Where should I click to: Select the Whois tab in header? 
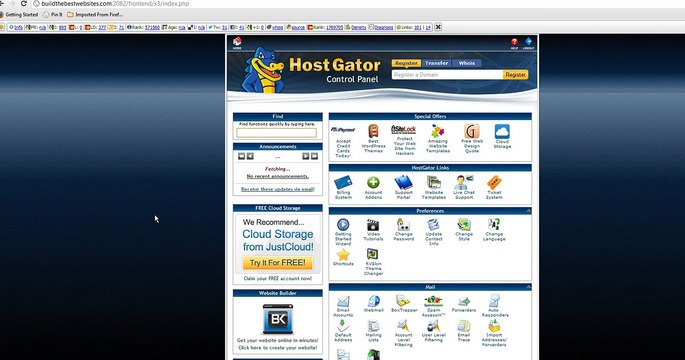pos(467,63)
